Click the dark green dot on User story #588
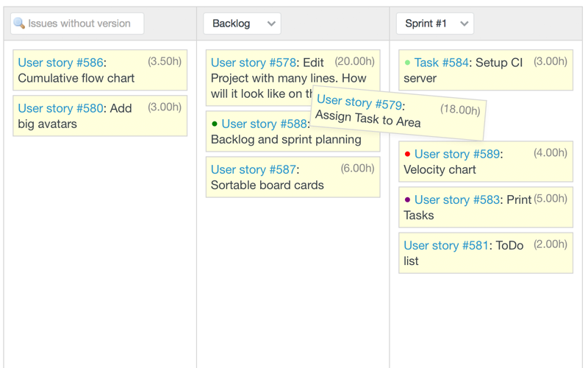The image size is (588, 368). click(215, 124)
